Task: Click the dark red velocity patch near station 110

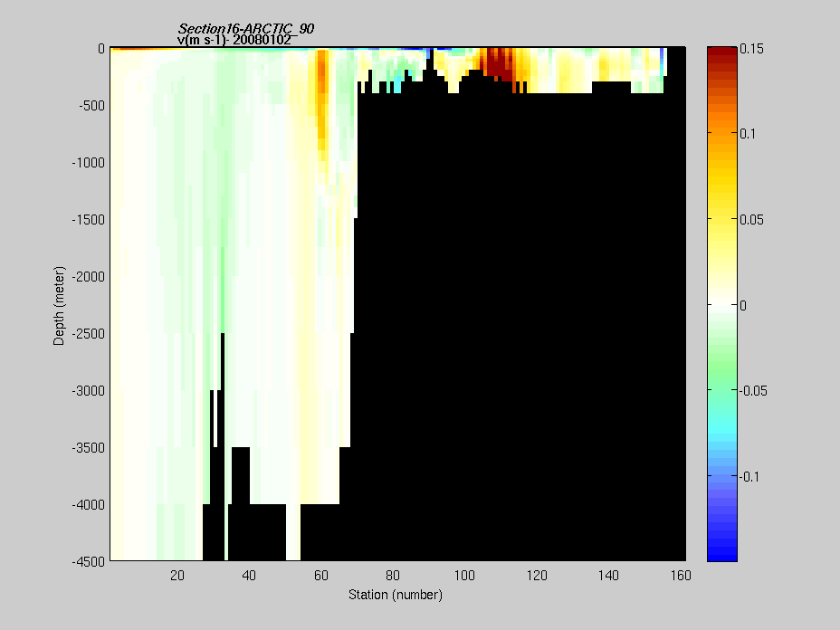Action: point(499,63)
